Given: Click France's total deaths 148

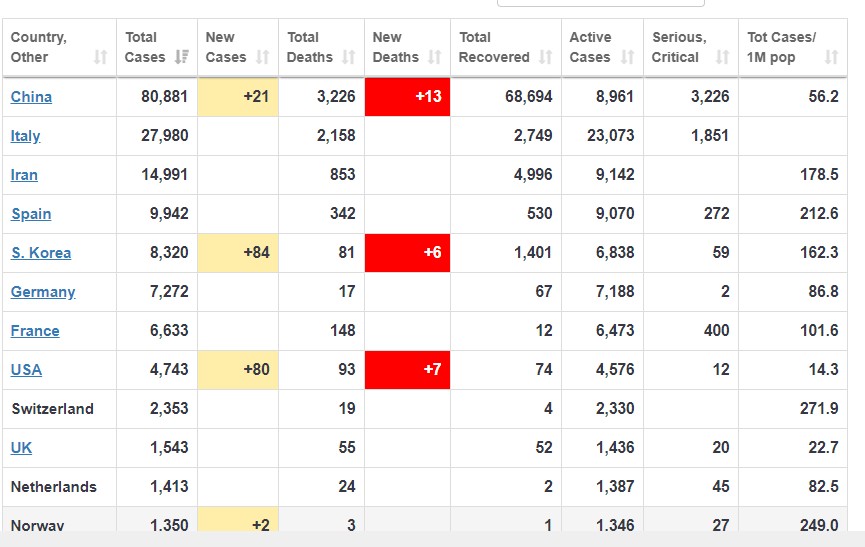Looking at the screenshot, I should (x=343, y=331).
